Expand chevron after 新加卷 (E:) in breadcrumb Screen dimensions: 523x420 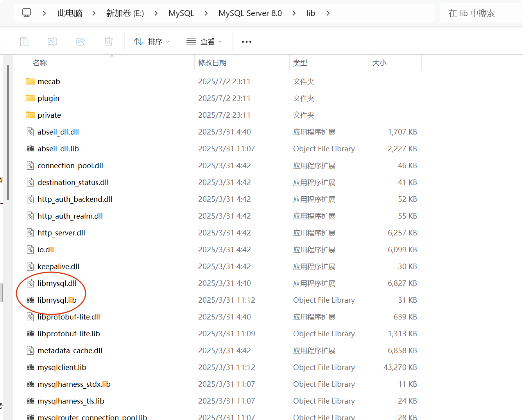point(156,13)
